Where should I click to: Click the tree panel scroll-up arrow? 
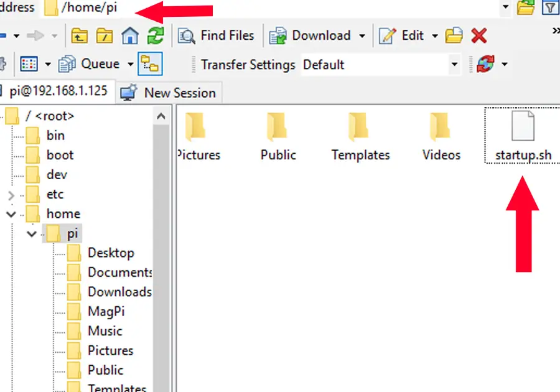pos(161,116)
